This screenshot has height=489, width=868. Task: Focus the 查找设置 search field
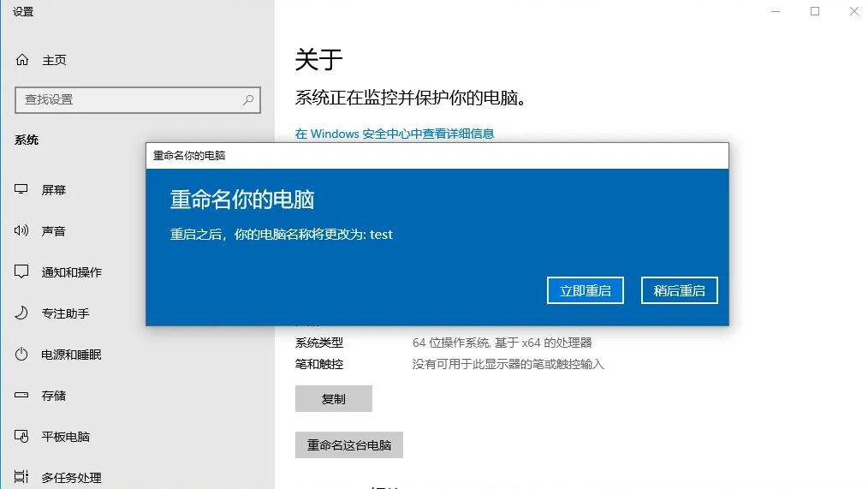[128, 99]
